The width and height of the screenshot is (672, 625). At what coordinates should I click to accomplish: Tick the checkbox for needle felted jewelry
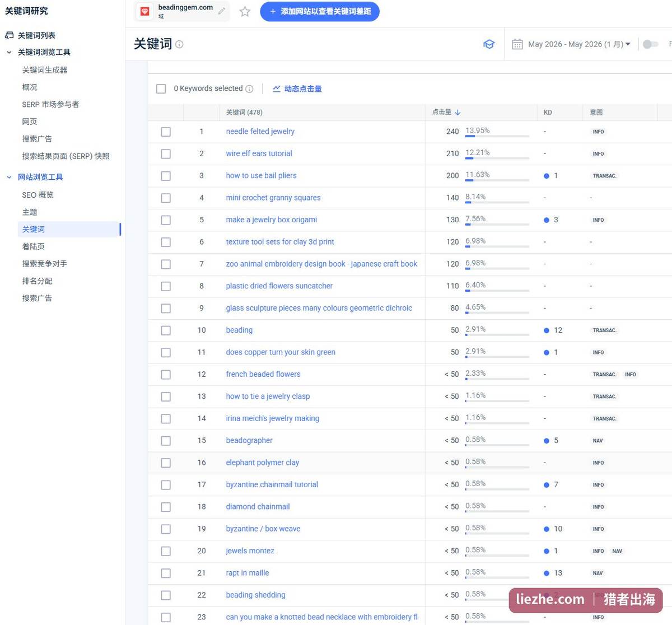click(x=166, y=132)
